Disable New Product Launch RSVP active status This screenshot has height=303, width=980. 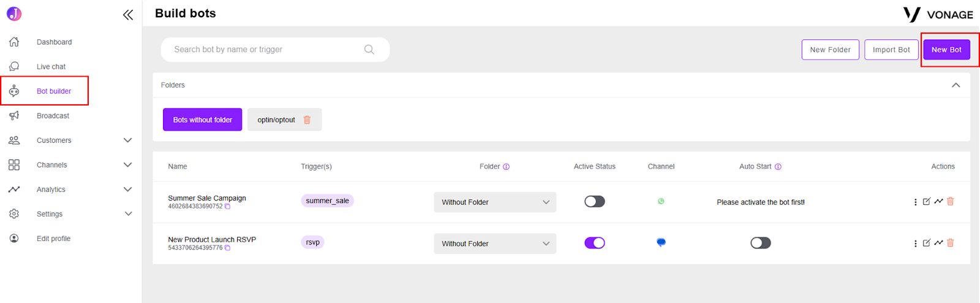click(594, 243)
